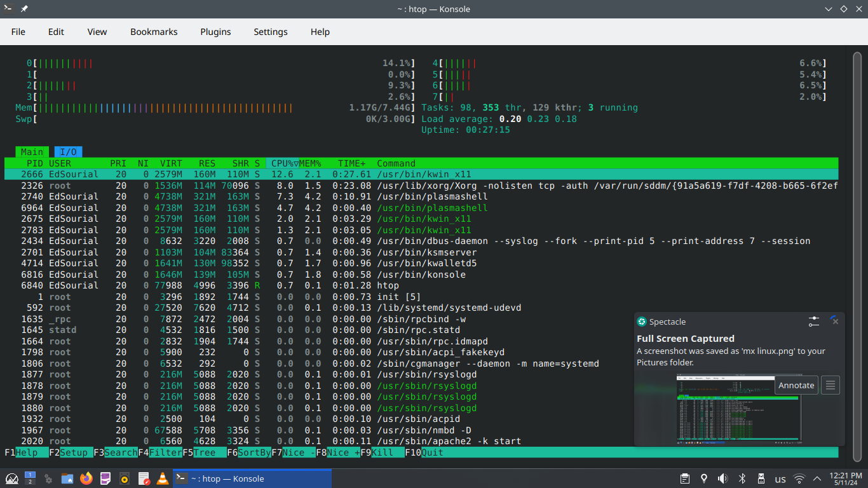This screenshot has height=488, width=868.
Task: Open the audio volume tray icon
Action: tap(722, 478)
